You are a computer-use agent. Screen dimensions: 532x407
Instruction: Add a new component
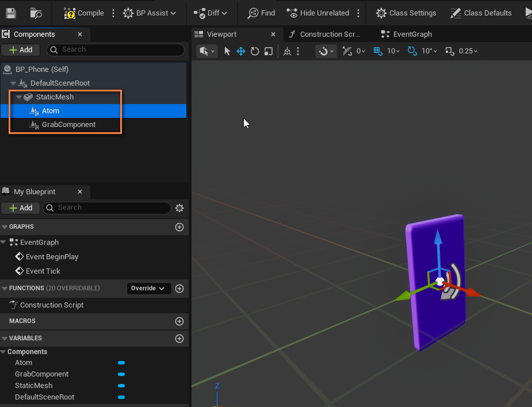click(20, 50)
